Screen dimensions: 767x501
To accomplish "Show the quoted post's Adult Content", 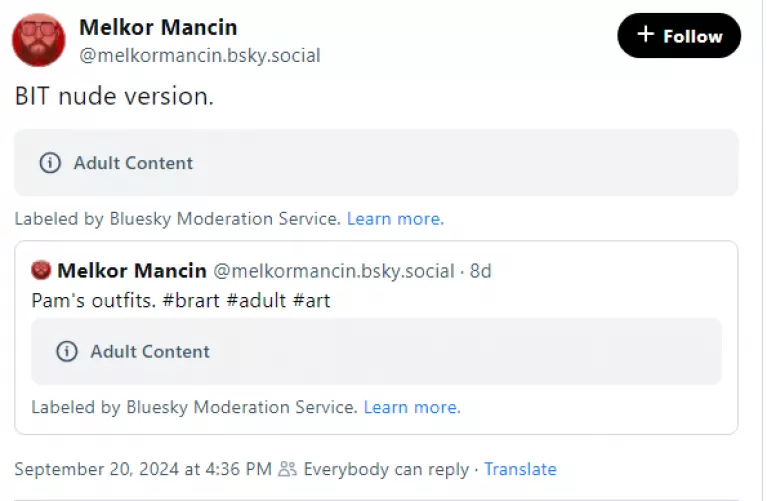I will point(375,351).
